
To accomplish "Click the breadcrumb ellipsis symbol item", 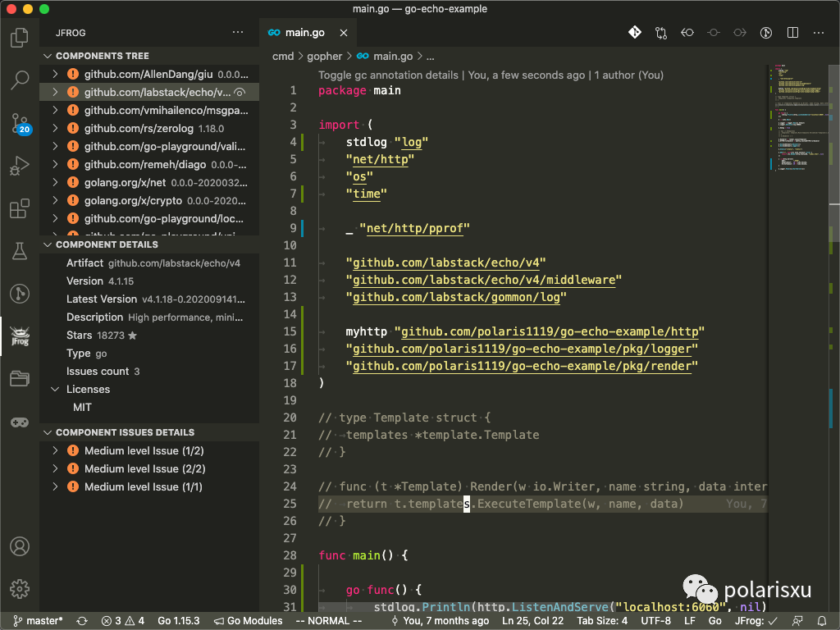I will coord(430,57).
